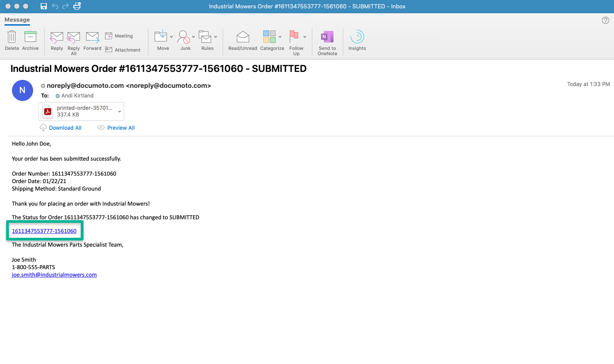Viewport: 614px width, 364px height.
Task: Click the Reply envelope icon
Action: 57,37
